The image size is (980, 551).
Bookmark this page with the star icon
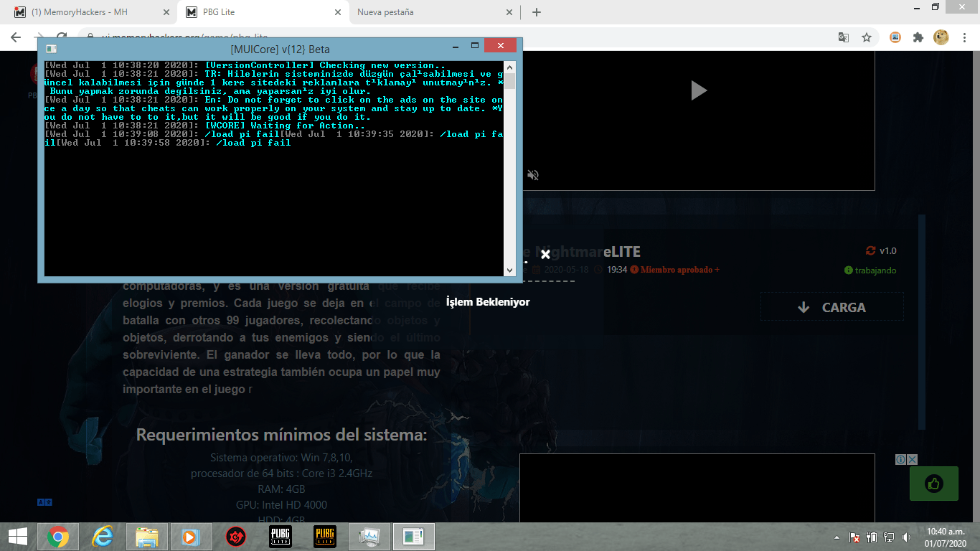[x=867, y=37]
